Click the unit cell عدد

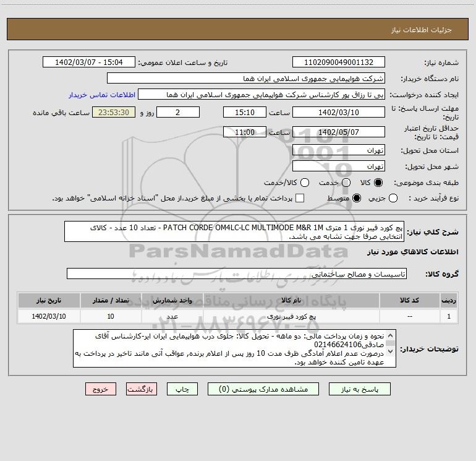click(172, 316)
